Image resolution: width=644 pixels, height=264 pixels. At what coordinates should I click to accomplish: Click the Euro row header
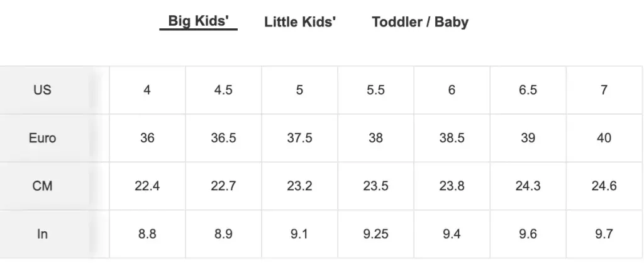42,138
